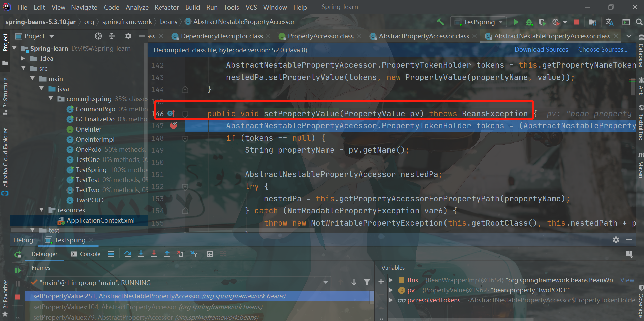Select the TestSpring class in the project tree

91,170
